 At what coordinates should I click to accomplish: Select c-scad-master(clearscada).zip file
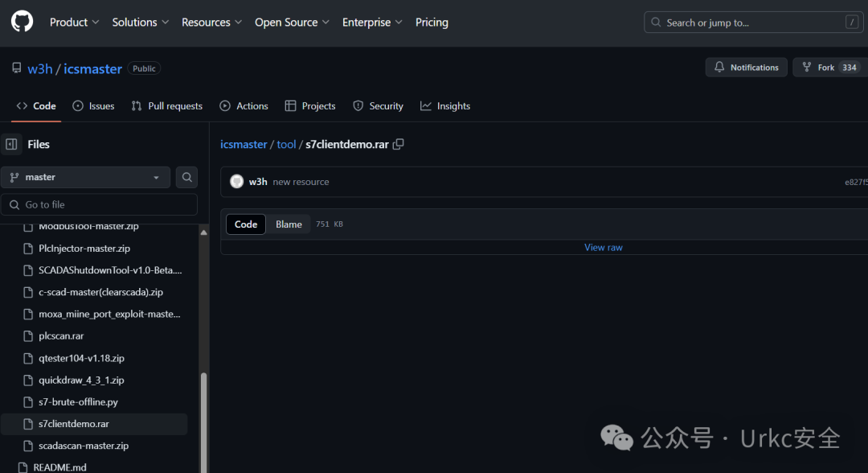(100, 292)
